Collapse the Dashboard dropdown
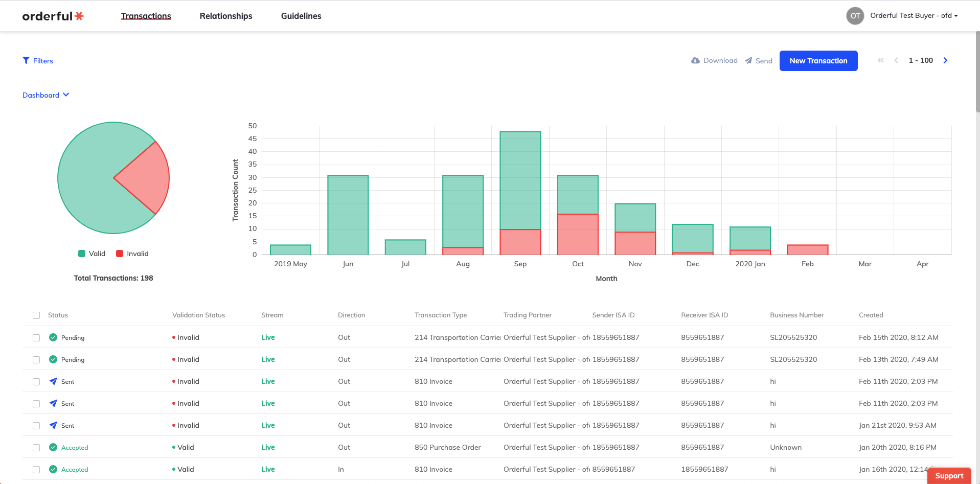The image size is (980, 484). 46,95
